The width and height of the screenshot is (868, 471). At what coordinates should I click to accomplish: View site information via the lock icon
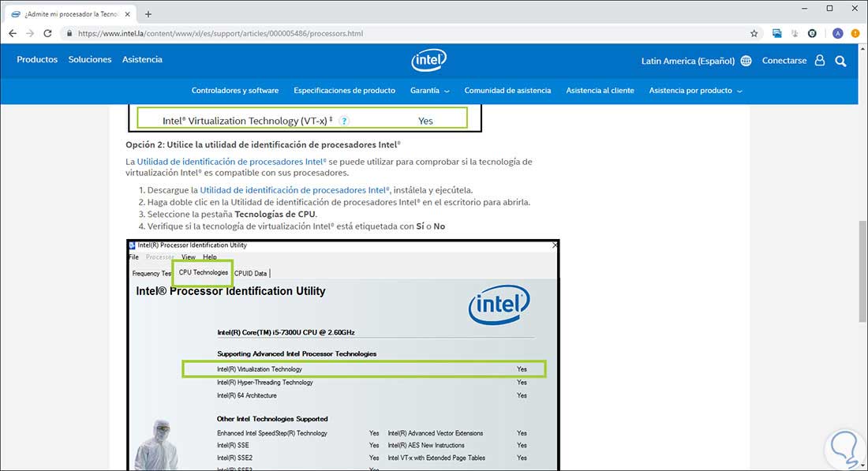[x=69, y=33]
